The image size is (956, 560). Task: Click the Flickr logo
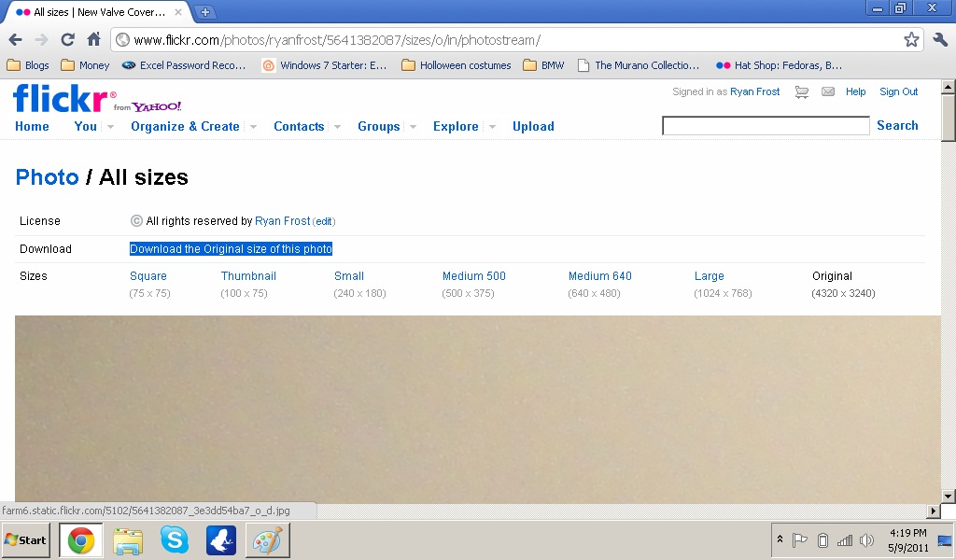coord(63,98)
